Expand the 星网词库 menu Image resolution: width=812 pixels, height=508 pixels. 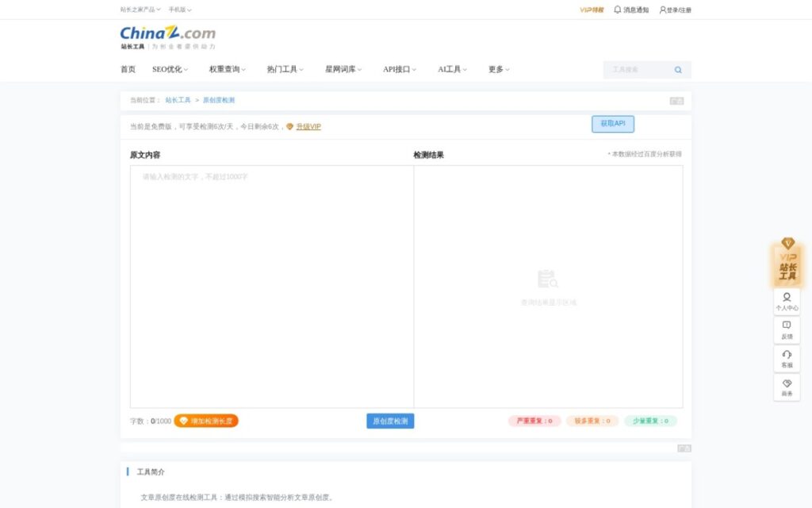(343, 70)
